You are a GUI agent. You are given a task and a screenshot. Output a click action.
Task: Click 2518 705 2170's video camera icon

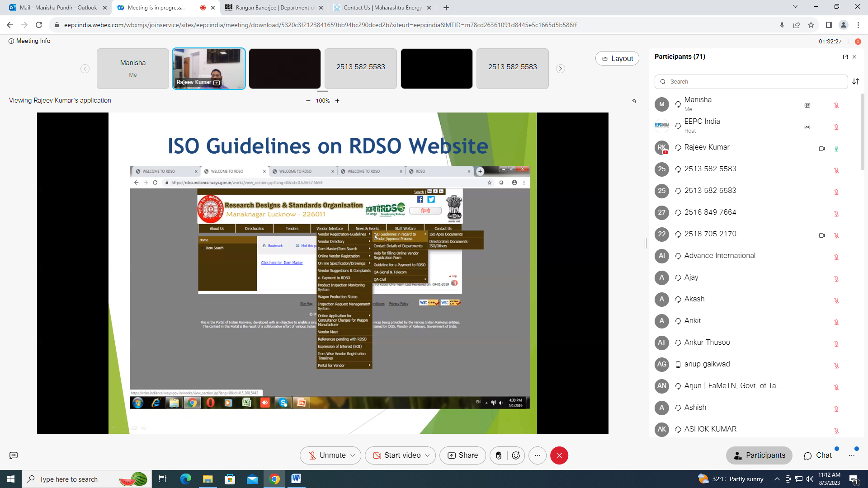coord(822,235)
